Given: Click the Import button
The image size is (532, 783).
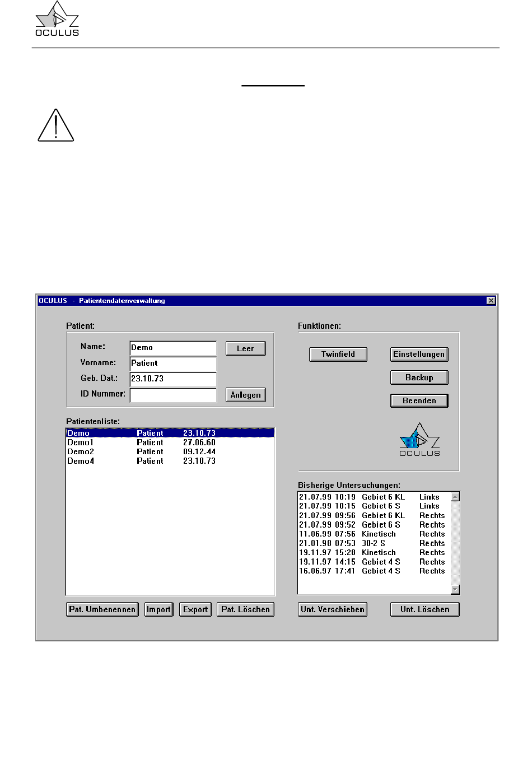Looking at the screenshot, I should coord(158,609).
